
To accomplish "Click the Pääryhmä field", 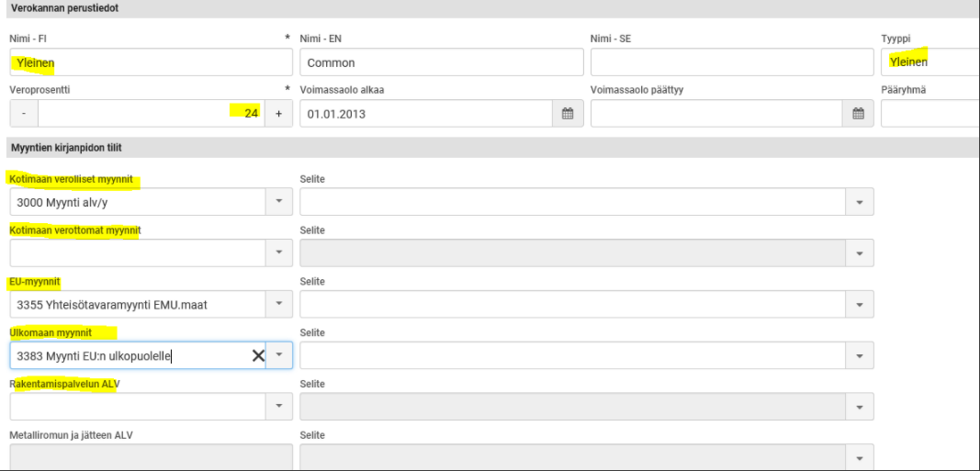I will [928, 114].
